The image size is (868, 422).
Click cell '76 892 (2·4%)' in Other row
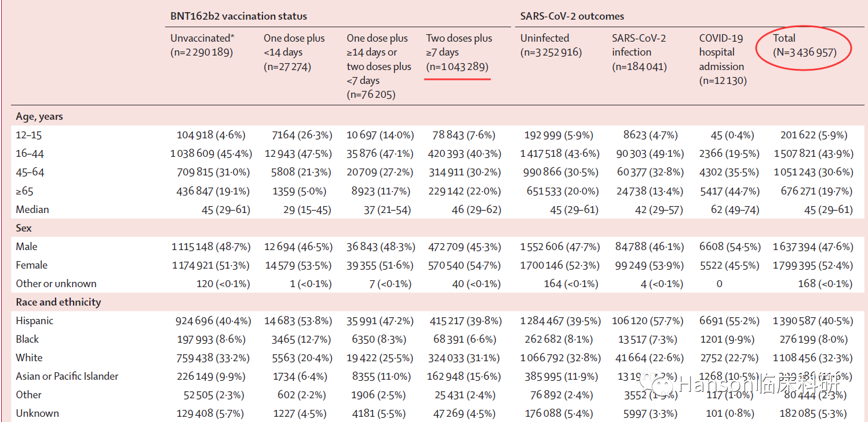tap(559, 395)
